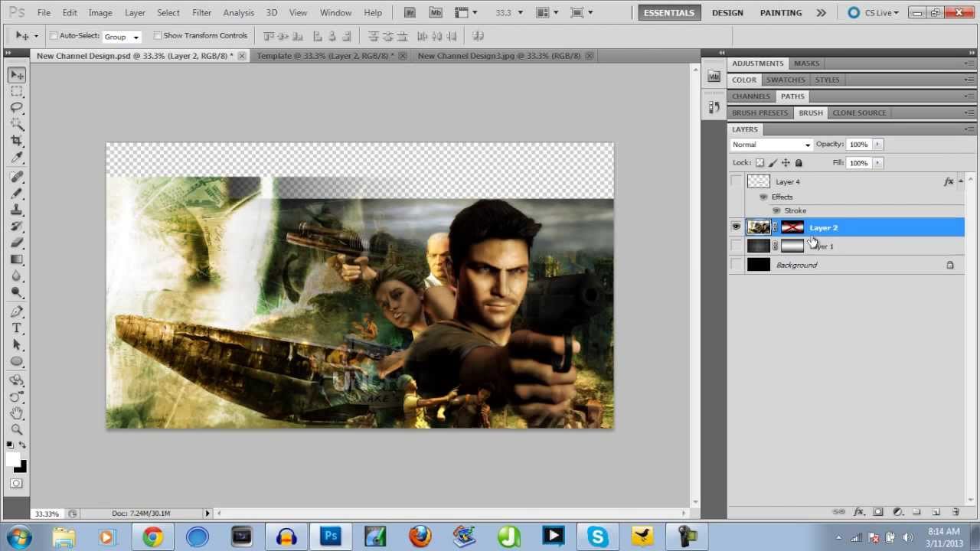Show the Background layer
Image resolution: width=980 pixels, height=551 pixels.
point(737,265)
